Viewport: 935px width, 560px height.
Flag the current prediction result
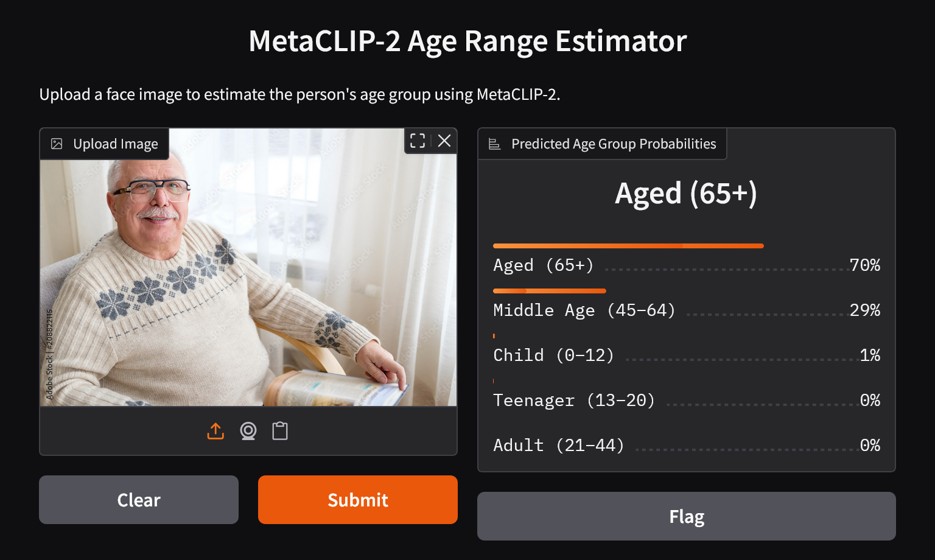[686, 516]
